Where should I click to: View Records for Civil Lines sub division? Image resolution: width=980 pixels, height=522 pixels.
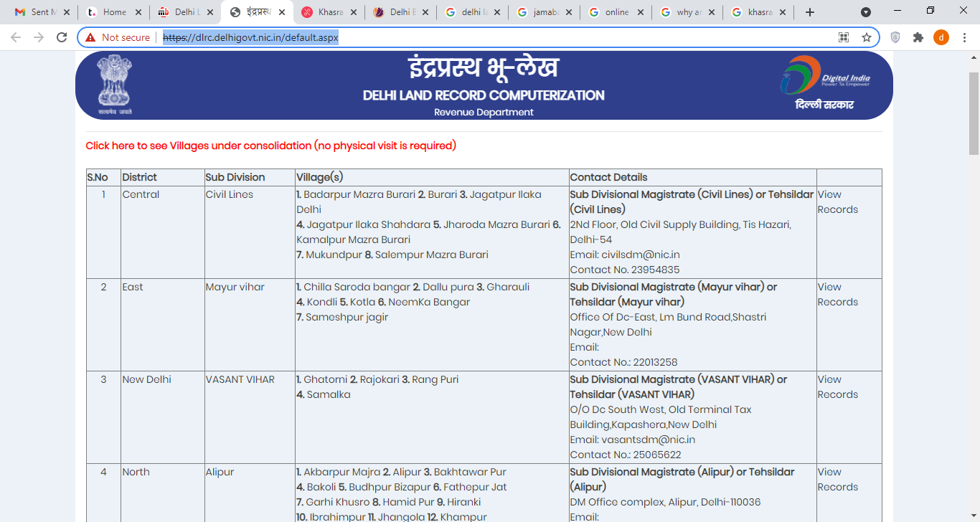click(x=837, y=202)
